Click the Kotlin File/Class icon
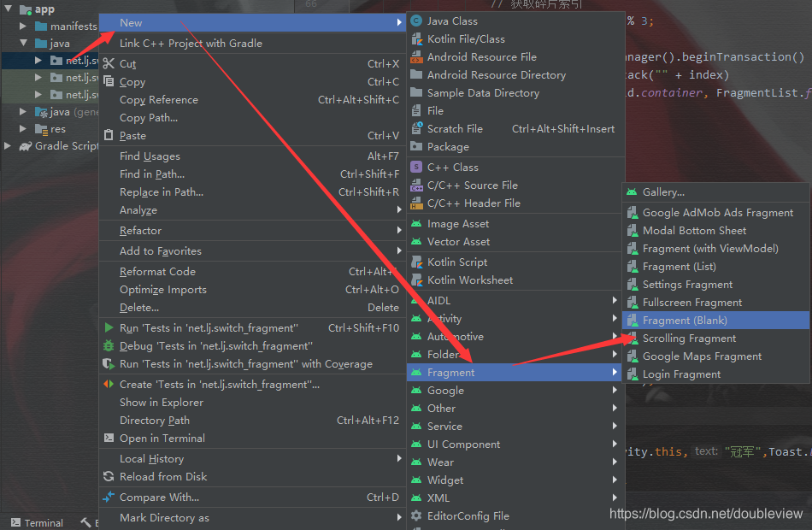 pyautogui.click(x=416, y=39)
